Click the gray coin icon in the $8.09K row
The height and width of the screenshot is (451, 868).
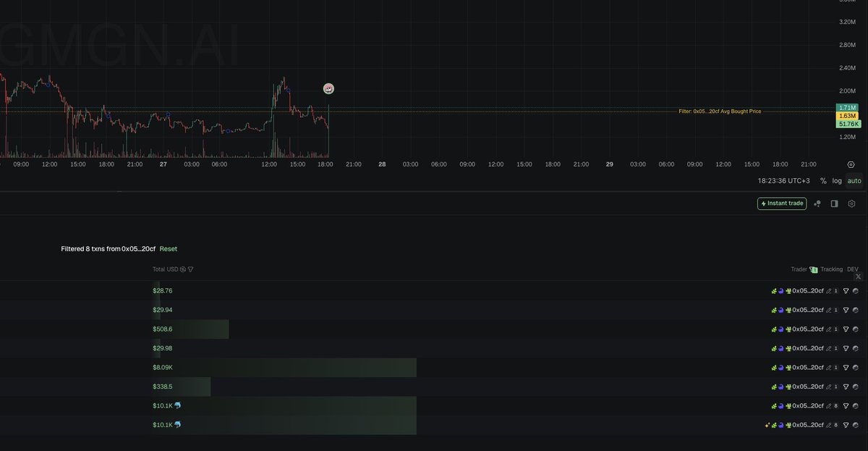click(856, 368)
